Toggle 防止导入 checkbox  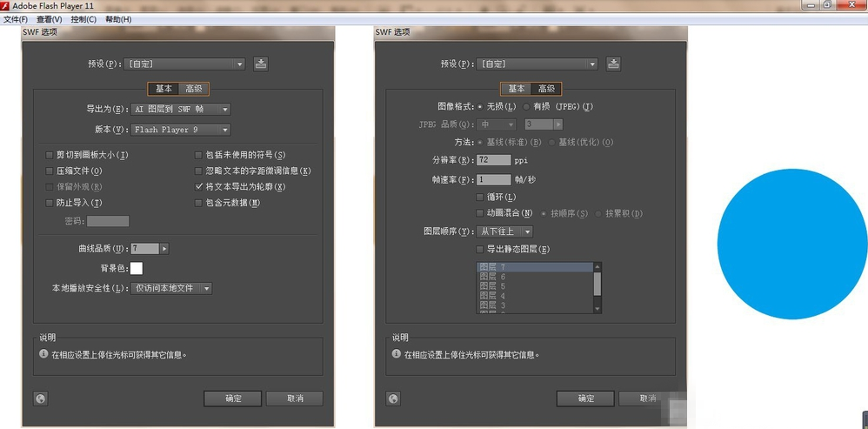(x=49, y=203)
